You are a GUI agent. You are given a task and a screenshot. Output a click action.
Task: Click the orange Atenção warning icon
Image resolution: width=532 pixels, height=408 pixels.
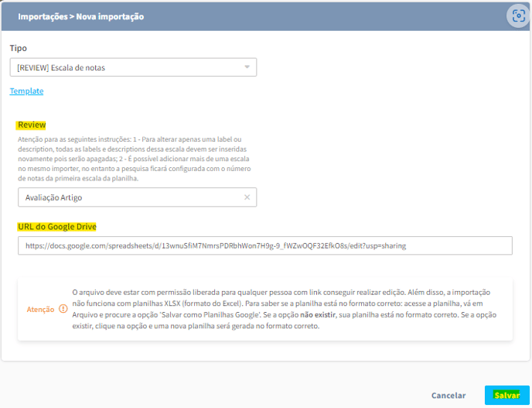pyautogui.click(x=63, y=308)
